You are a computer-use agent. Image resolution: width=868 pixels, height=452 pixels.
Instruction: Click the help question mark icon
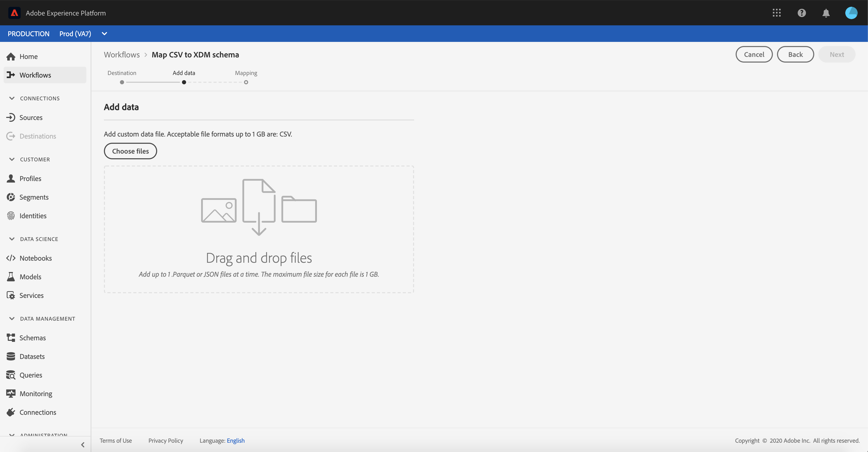pos(802,13)
